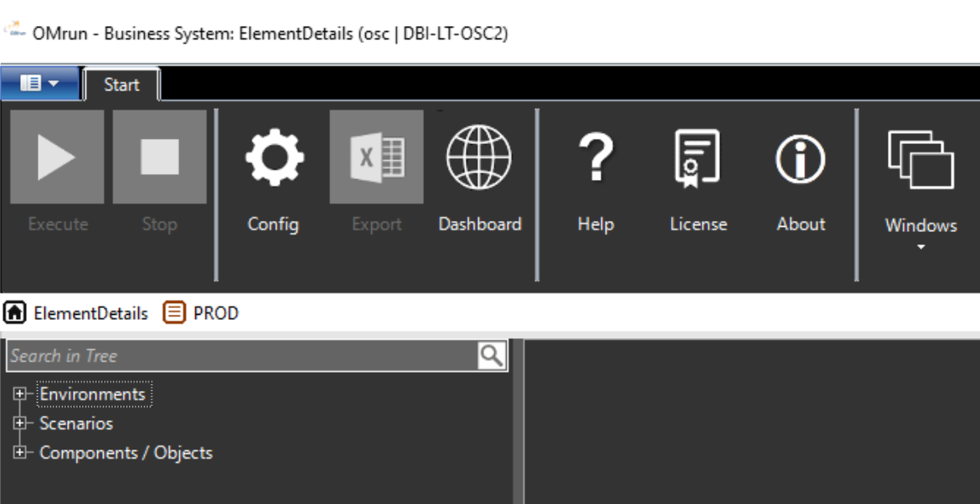Select the Environments tree item
The image size is (980, 504).
coord(91,393)
